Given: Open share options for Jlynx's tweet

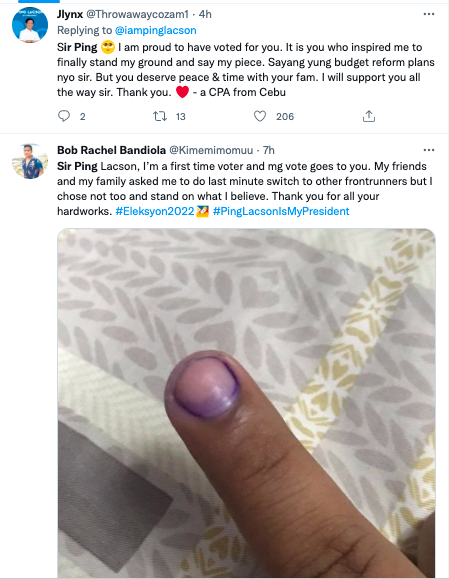Looking at the screenshot, I should pos(369,116).
